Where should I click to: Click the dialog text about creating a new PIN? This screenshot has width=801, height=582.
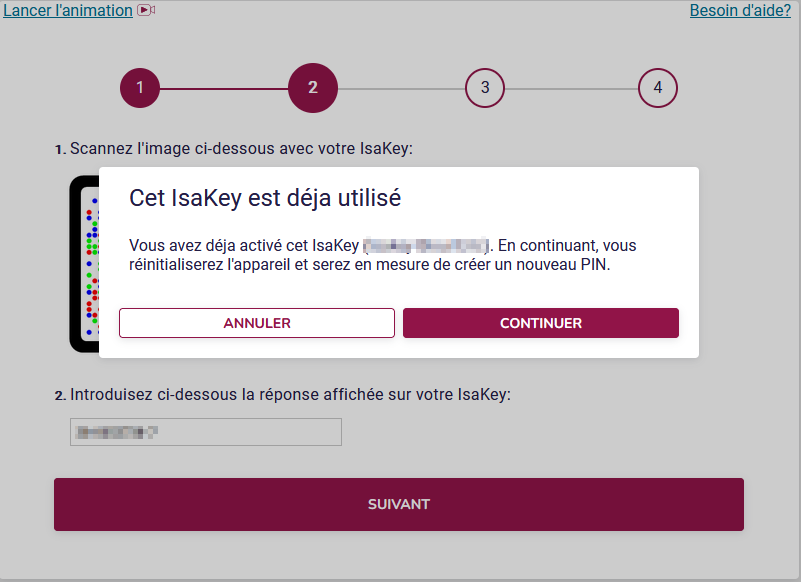pyautogui.click(x=370, y=265)
